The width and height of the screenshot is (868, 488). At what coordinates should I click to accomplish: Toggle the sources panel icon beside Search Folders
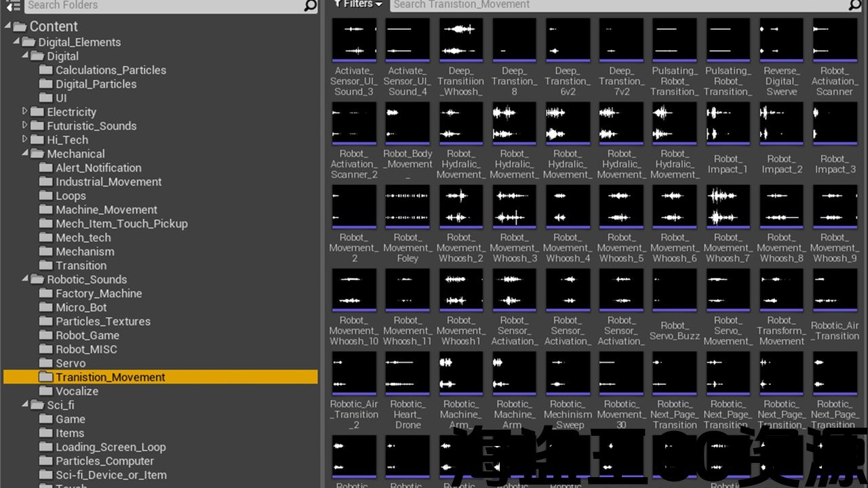13,5
